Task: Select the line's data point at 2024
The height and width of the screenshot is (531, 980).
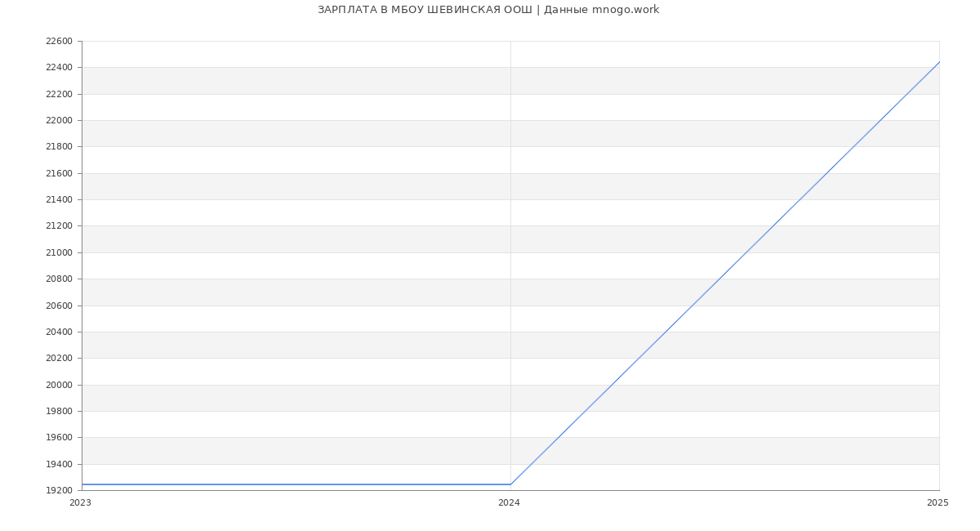Action: point(510,484)
